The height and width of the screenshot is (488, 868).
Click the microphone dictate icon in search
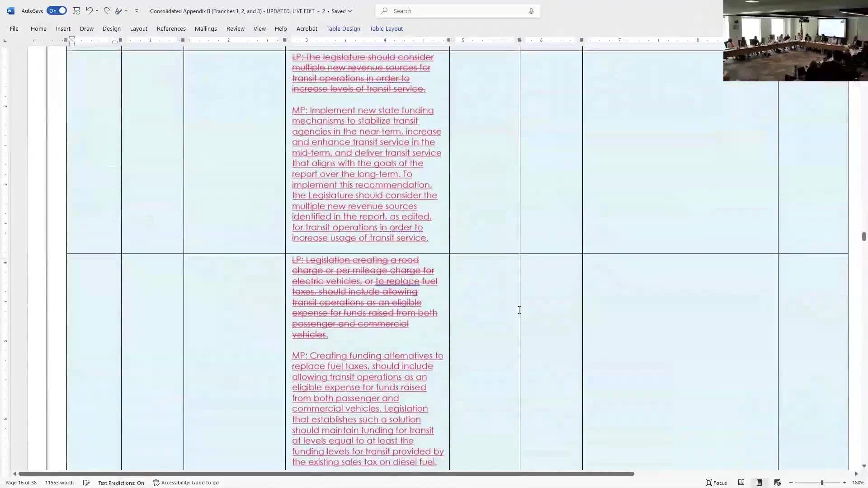[x=531, y=11]
